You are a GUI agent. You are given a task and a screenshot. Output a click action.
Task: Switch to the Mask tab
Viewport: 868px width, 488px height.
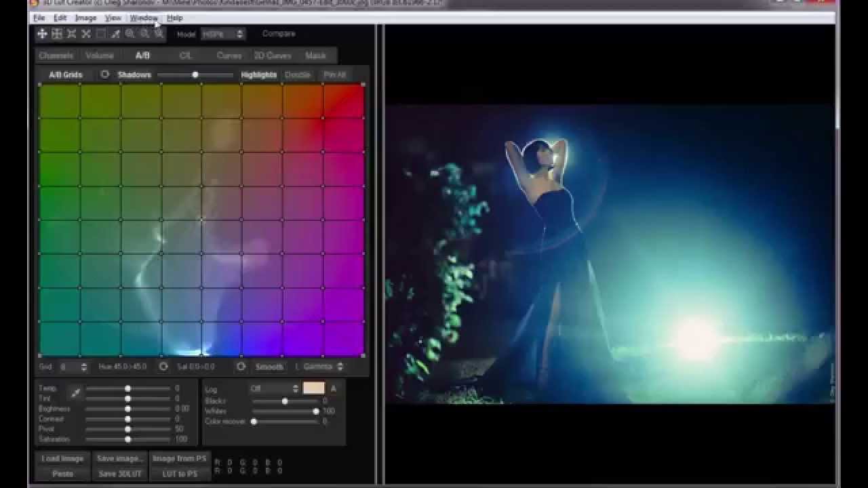click(315, 56)
